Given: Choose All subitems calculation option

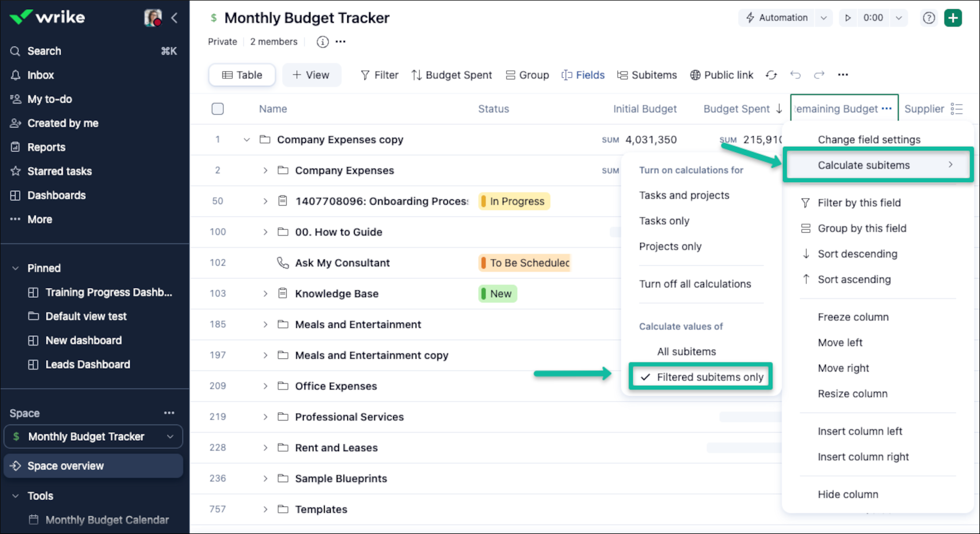Looking at the screenshot, I should 686,351.
